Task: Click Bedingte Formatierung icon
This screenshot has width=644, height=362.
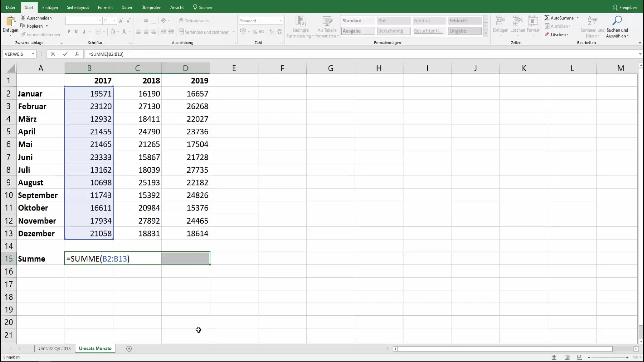Action: point(300,21)
